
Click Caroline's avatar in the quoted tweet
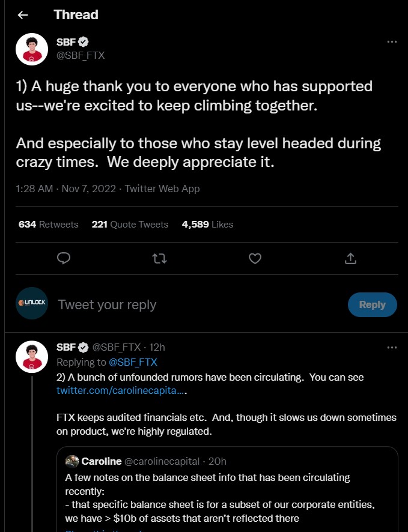72,461
